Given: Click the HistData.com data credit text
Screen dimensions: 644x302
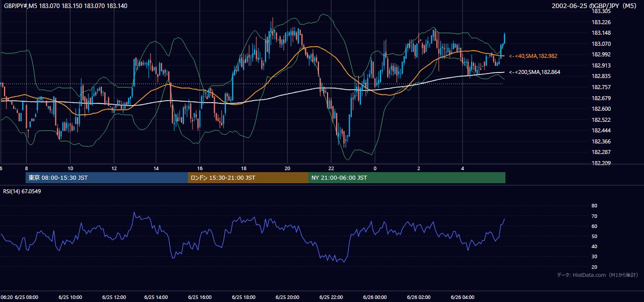Looking at the screenshot, I should coord(597,275).
